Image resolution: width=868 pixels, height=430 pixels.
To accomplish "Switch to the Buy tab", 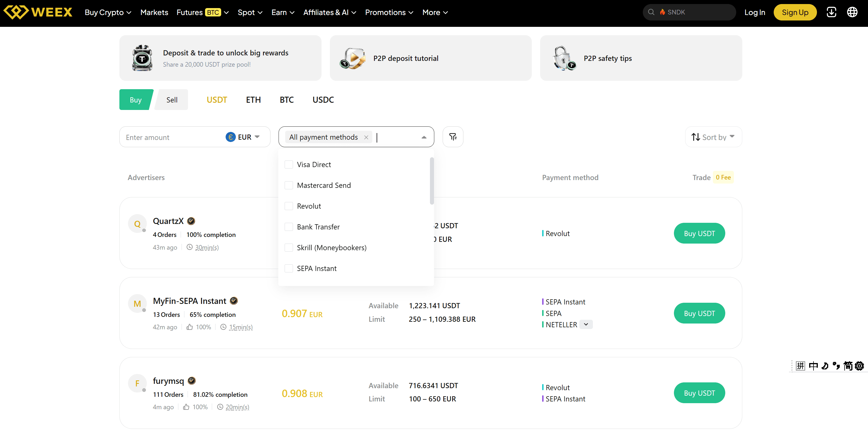I will (136, 100).
